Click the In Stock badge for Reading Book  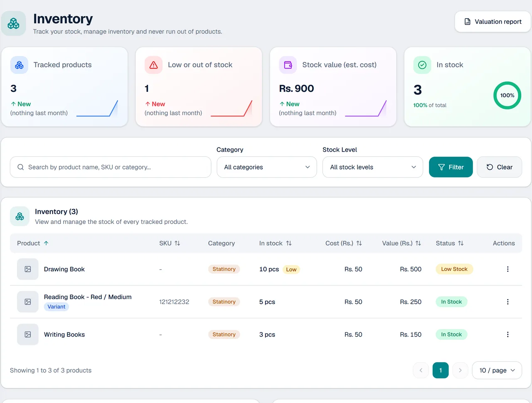click(451, 302)
